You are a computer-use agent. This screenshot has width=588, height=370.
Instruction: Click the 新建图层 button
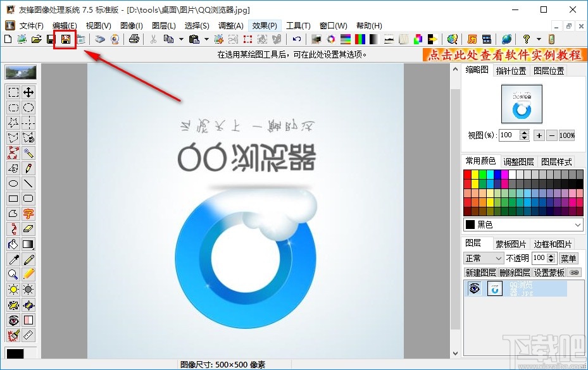pos(480,272)
